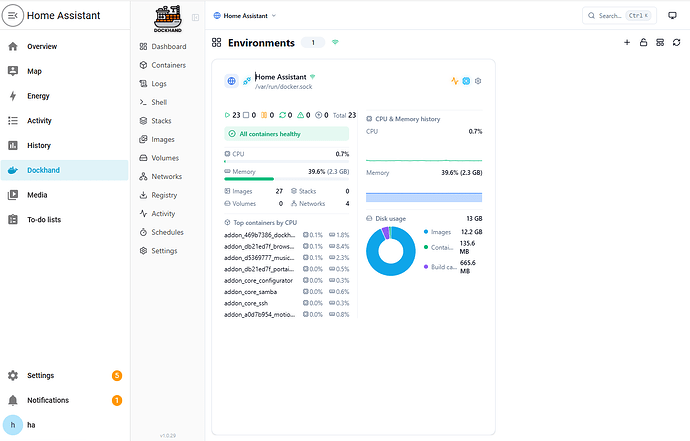690x441 pixels.
Task: Click the layout icon next to refresh
Action: tap(660, 43)
